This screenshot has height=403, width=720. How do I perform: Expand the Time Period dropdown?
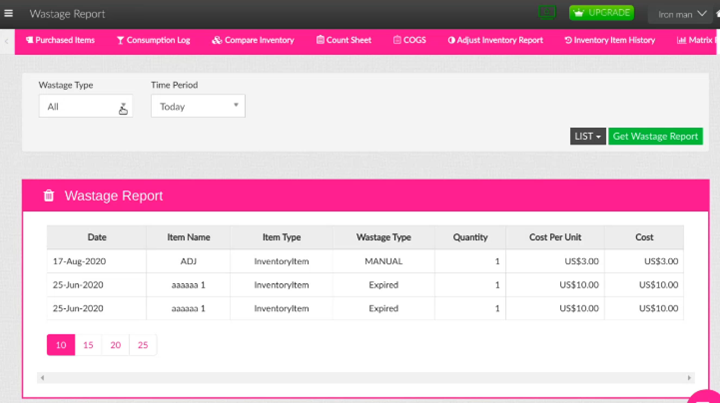198,106
